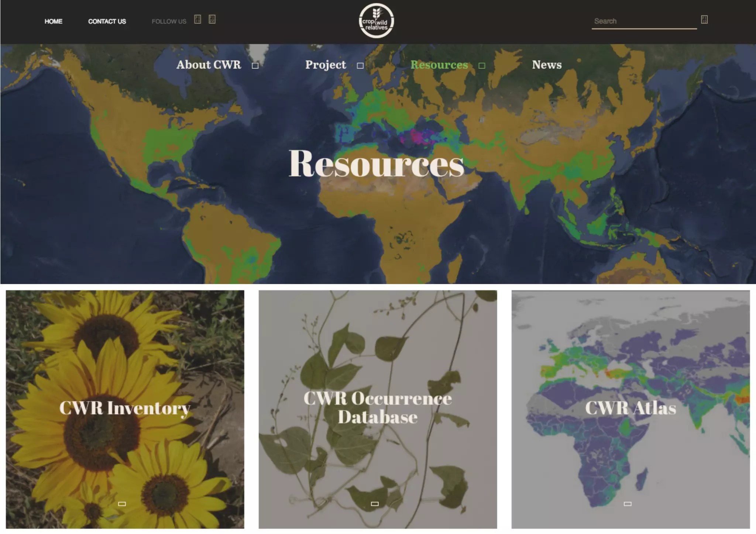Open the CWR Inventory sunflower tile
The image size is (756, 534).
point(125,409)
